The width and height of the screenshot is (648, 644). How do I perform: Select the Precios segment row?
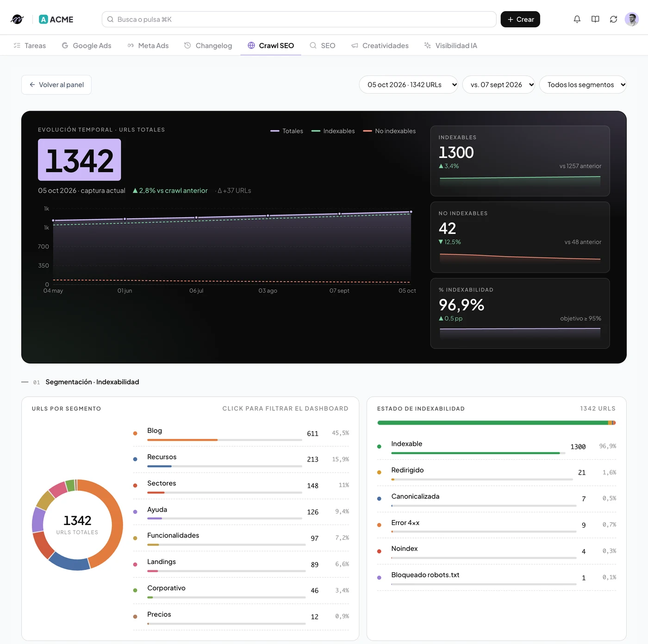241,617
